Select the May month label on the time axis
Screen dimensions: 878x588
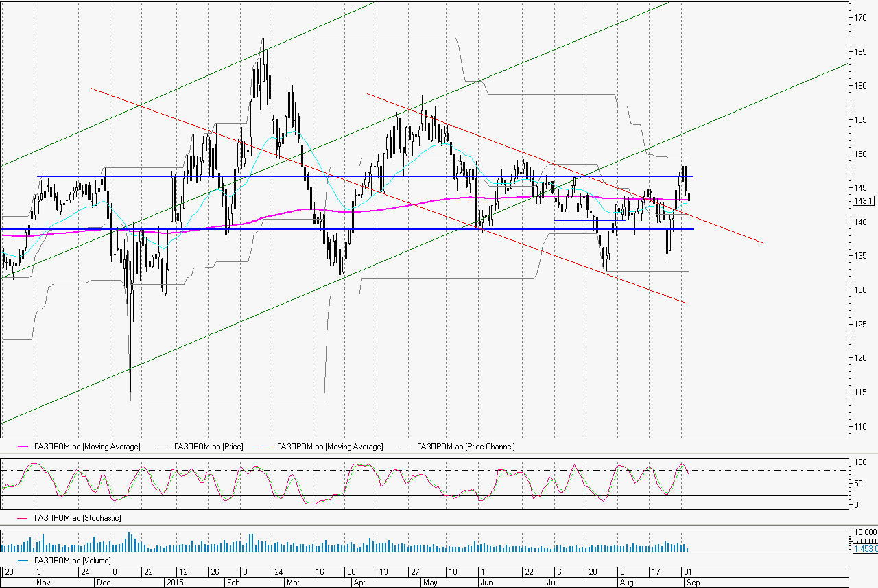click(x=430, y=582)
